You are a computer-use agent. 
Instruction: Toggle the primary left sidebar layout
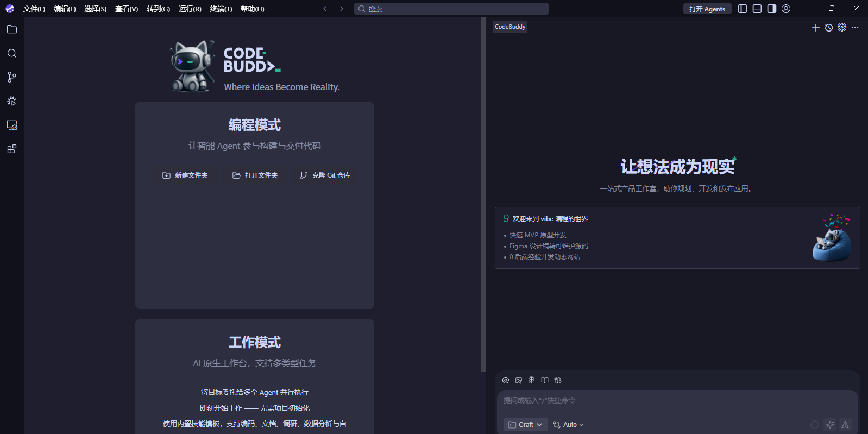coord(743,9)
